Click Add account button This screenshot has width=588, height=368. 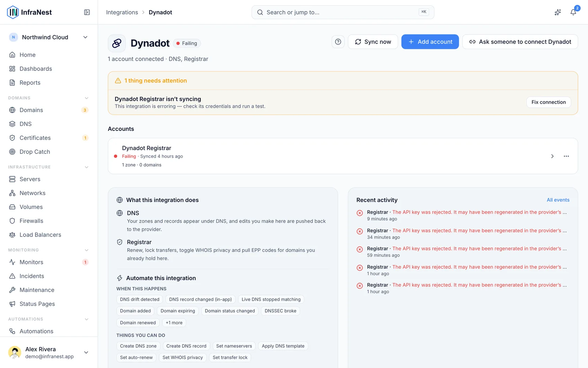[x=430, y=42]
